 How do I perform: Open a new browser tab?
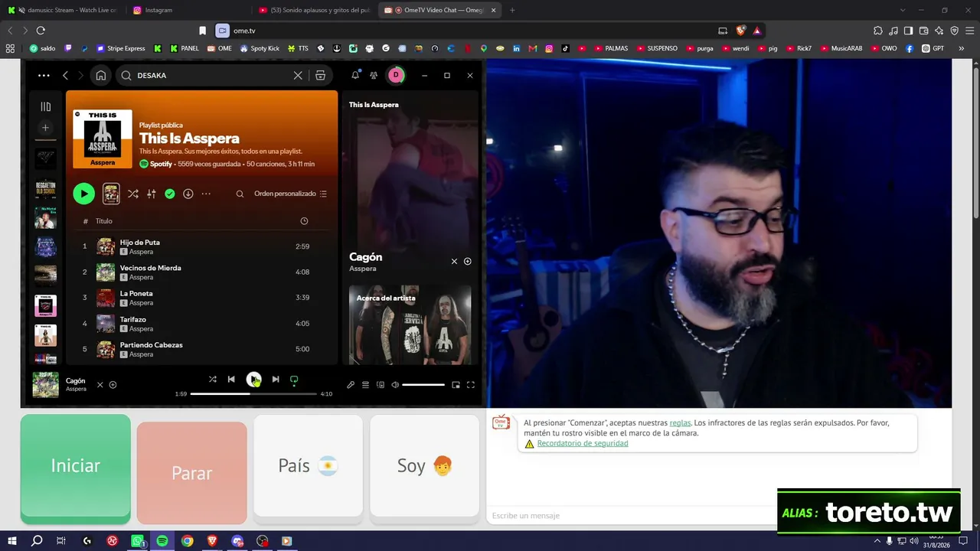[512, 10]
